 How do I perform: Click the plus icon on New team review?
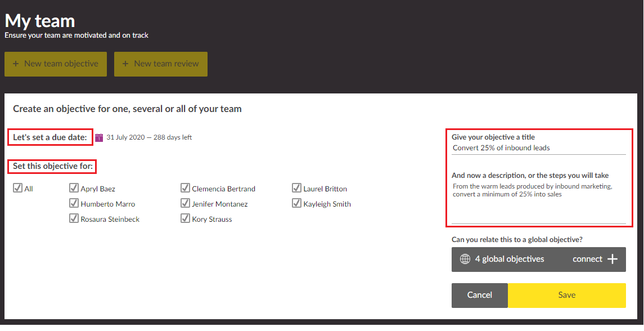pyautogui.click(x=125, y=64)
